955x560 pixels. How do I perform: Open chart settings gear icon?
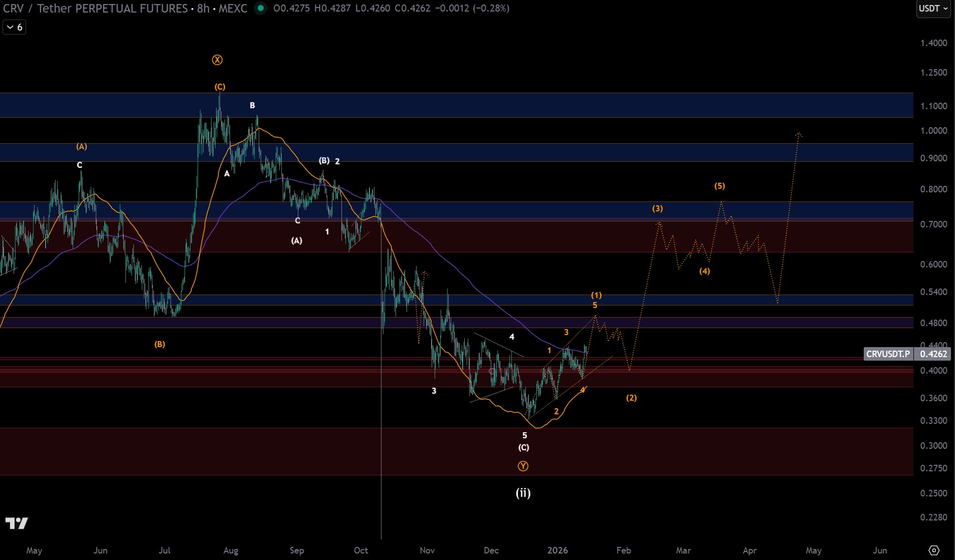coord(933,550)
